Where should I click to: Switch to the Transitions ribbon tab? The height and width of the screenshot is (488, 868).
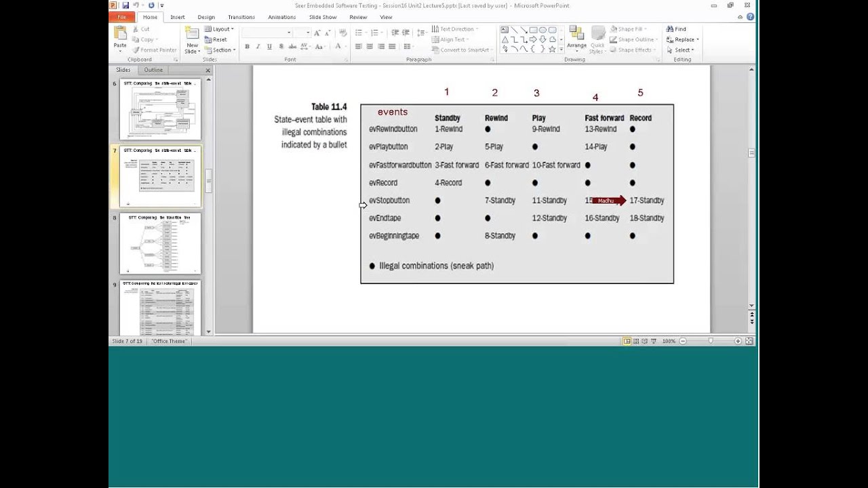point(241,17)
